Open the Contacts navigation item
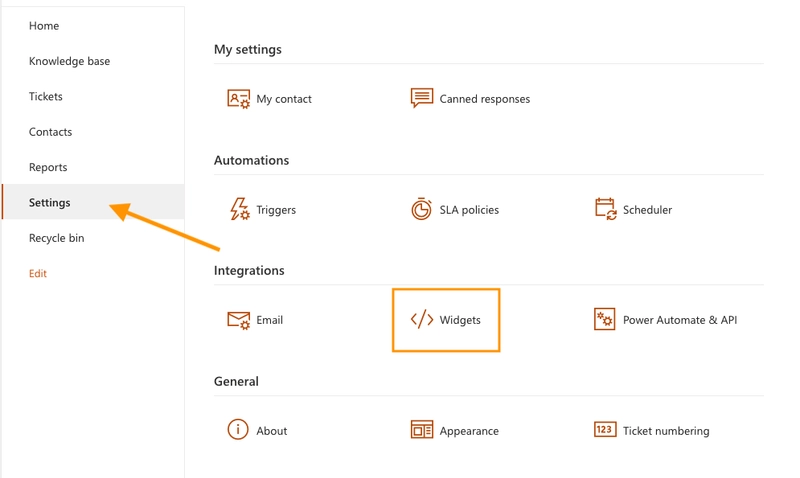 50,132
